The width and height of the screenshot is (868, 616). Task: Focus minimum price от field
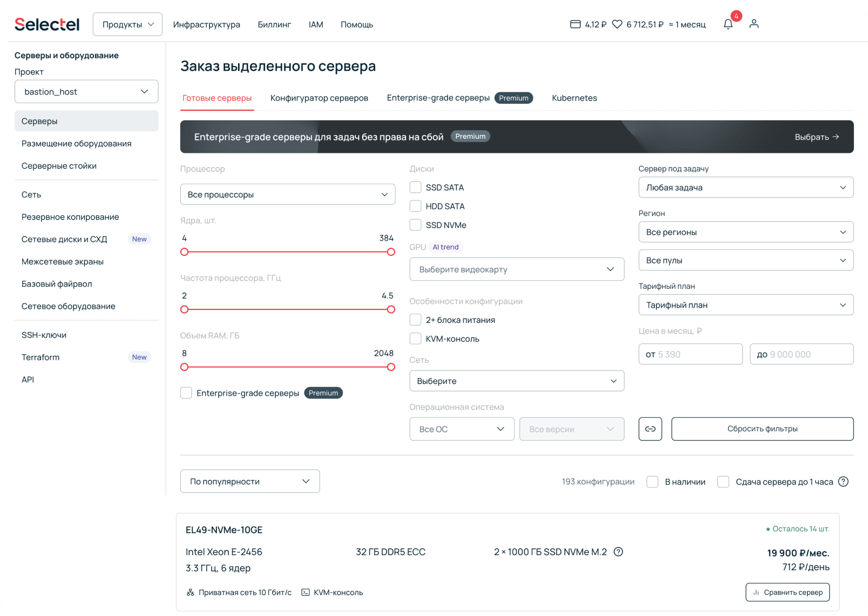(x=690, y=354)
